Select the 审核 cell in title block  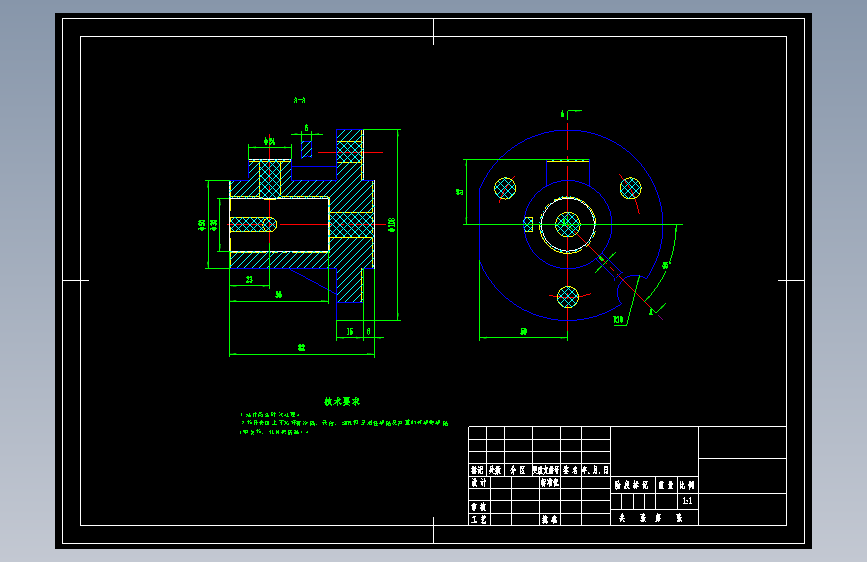pos(479,507)
